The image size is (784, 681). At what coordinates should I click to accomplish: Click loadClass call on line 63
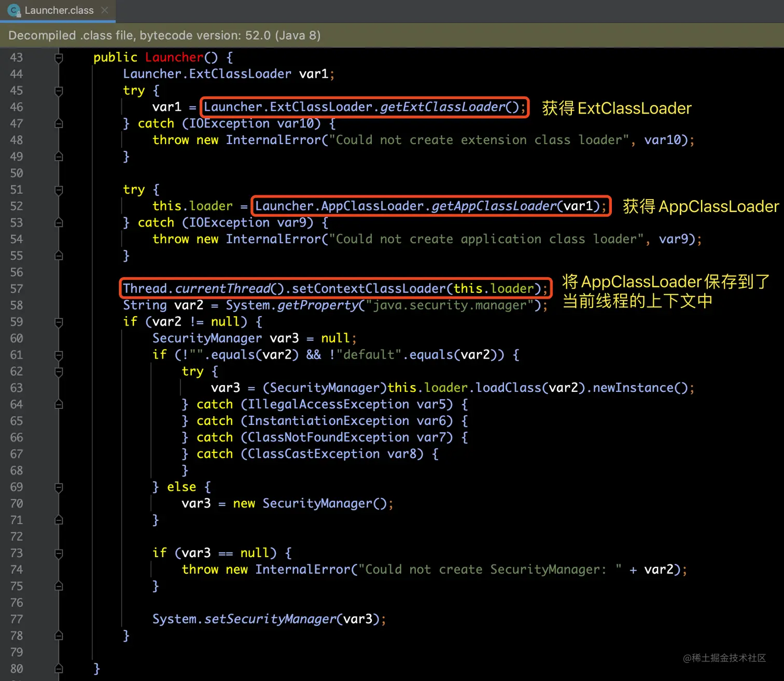[x=509, y=388]
